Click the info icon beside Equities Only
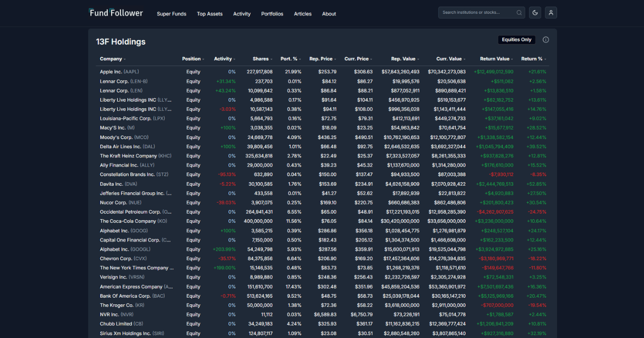 [x=546, y=40]
